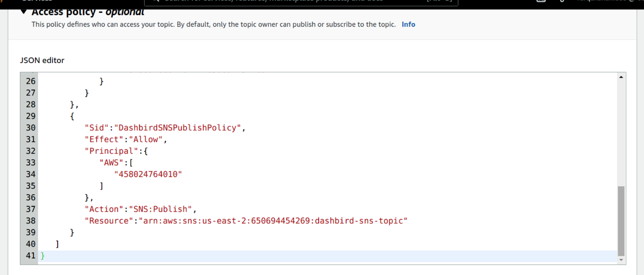Collapse the Access policy section triangle
This screenshot has height=275, width=644.
click(x=24, y=12)
